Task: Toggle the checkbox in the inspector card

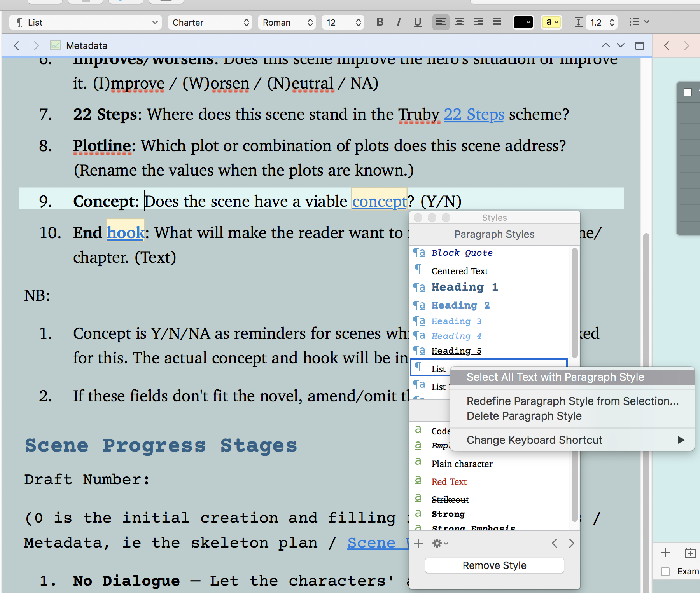Action: click(688, 92)
